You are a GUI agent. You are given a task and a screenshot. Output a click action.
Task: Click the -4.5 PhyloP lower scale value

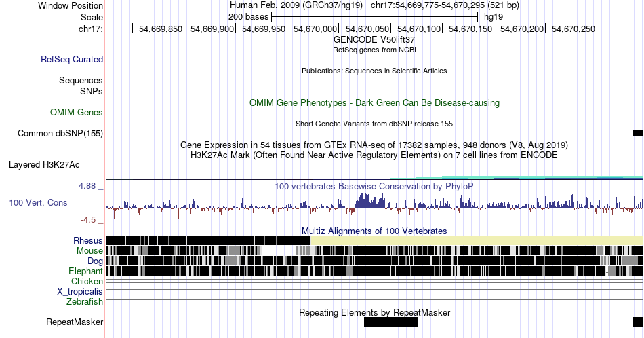tap(88, 220)
